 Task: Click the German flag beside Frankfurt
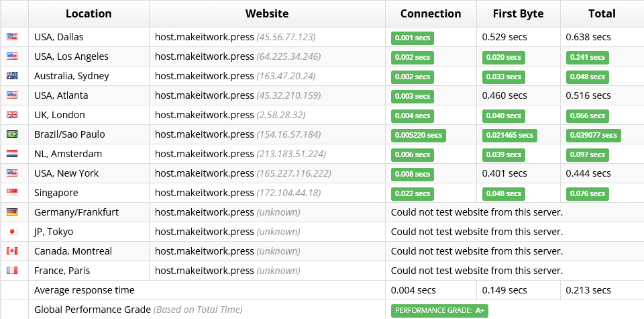(12, 212)
